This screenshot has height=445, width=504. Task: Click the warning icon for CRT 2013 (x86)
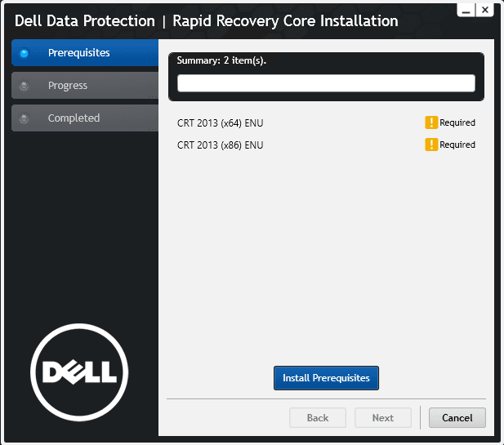tap(431, 145)
